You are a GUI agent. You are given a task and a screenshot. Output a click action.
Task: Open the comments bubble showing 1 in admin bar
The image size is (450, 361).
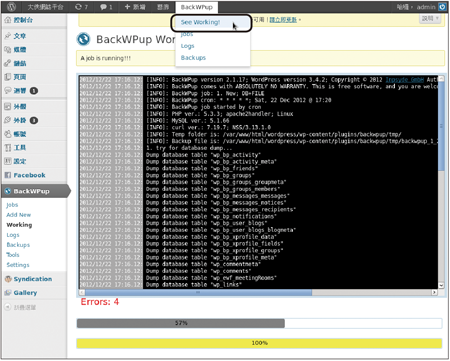point(106,7)
